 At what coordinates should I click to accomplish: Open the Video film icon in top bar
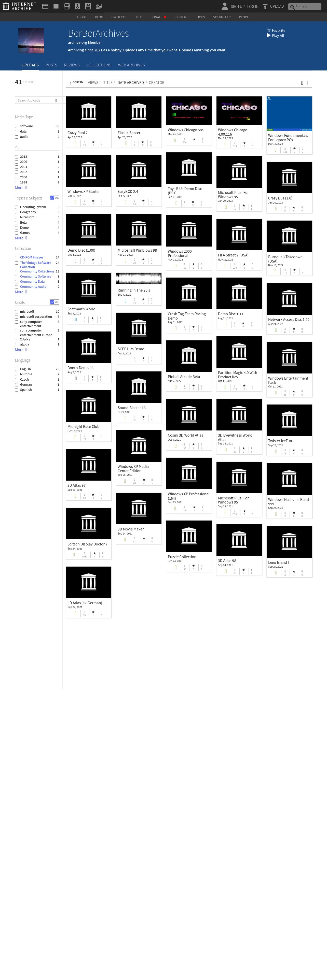click(x=67, y=6)
